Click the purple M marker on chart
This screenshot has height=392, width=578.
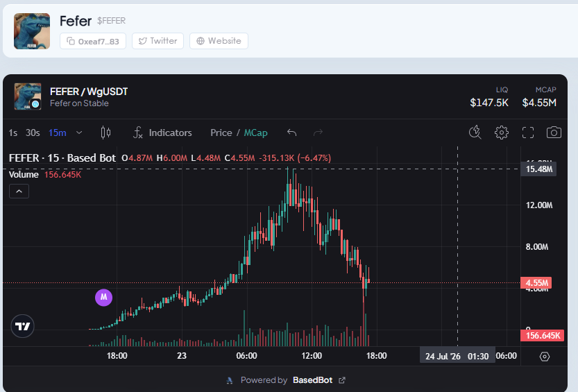point(103,298)
